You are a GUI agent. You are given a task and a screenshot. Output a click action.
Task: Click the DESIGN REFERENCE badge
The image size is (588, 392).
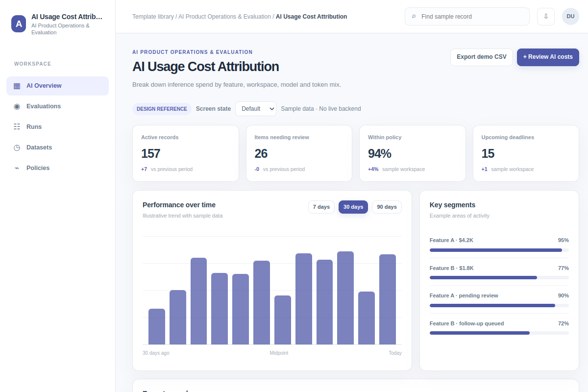point(162,109)
